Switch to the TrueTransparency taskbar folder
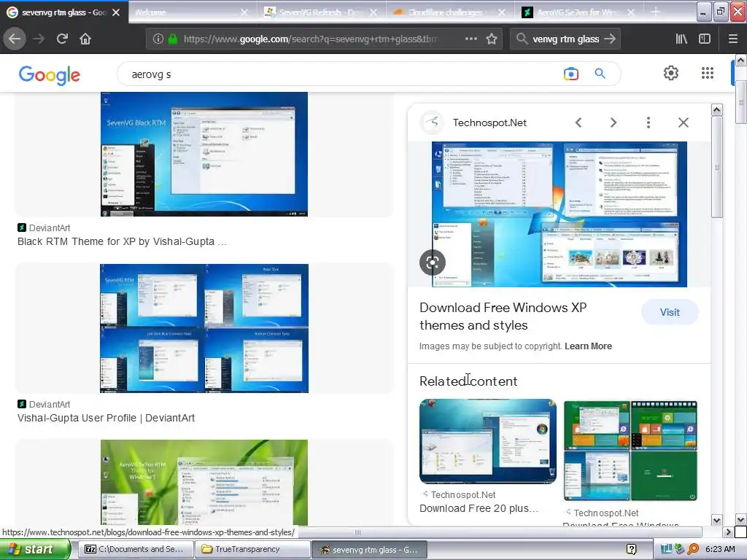 [252, 549]
